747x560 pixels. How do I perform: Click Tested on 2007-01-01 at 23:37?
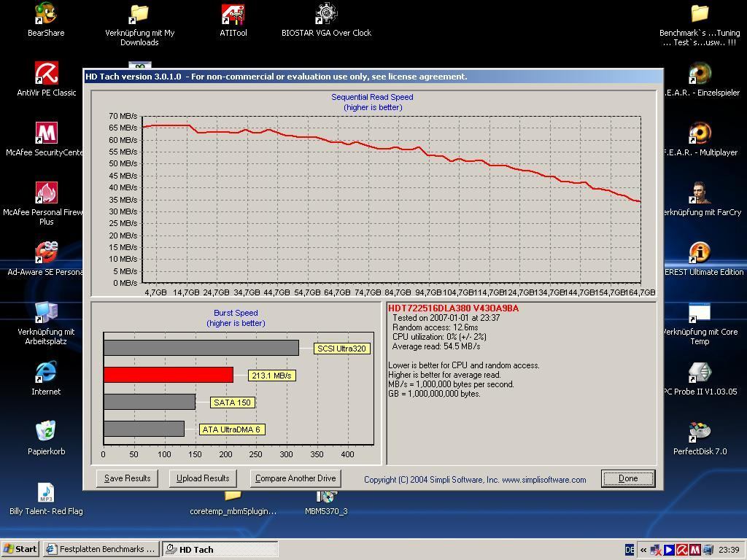(x=446, y=318)
